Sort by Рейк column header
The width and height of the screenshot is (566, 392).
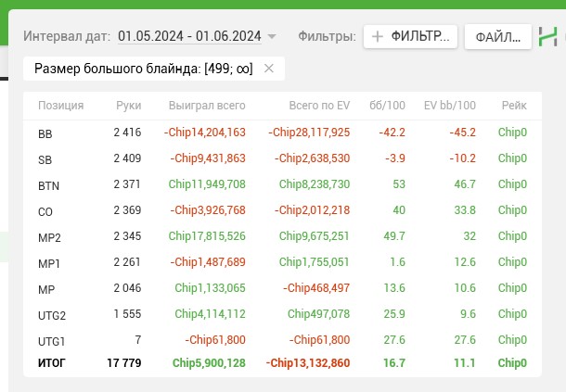pos(514,106)
